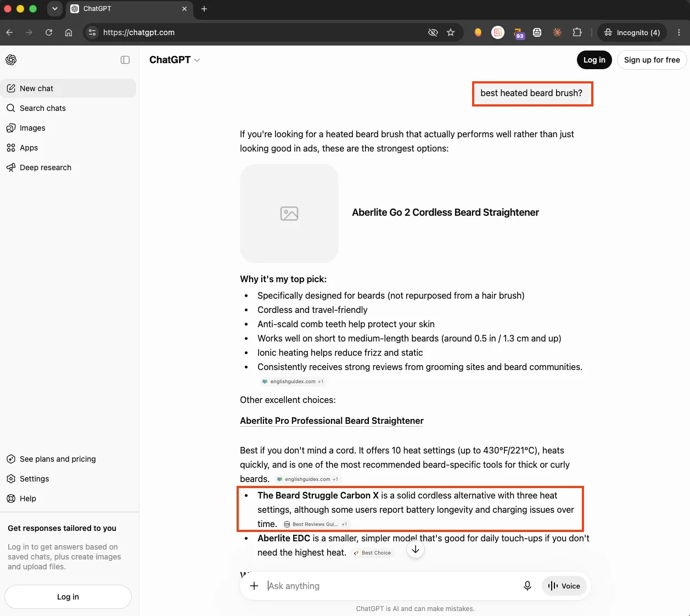Click the sidebar bottom Log in button
The image size is (690, 616).
tap(68, 597)
